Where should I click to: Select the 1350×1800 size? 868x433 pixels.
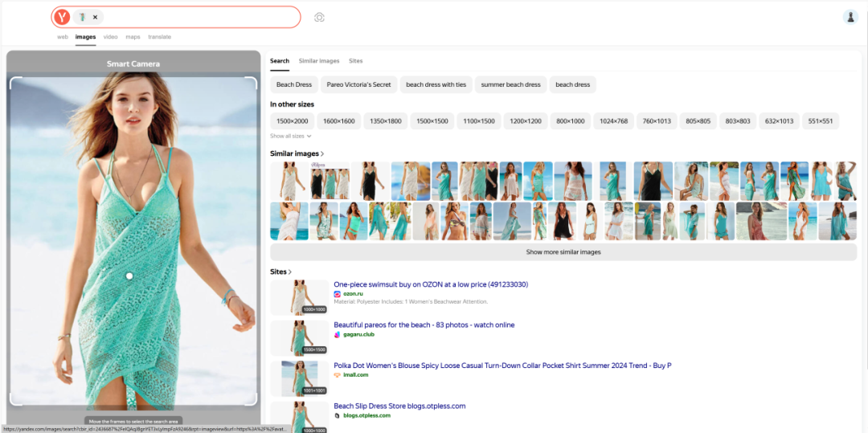(x=386, y=121)
